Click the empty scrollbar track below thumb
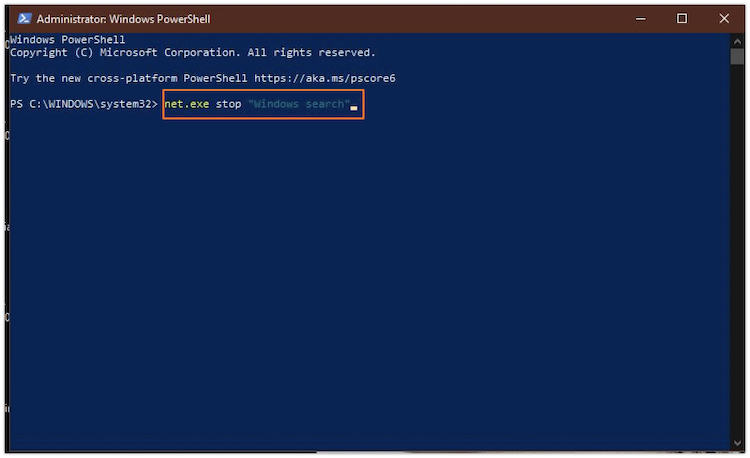This screenshot has height=458, width=750. 738,250
